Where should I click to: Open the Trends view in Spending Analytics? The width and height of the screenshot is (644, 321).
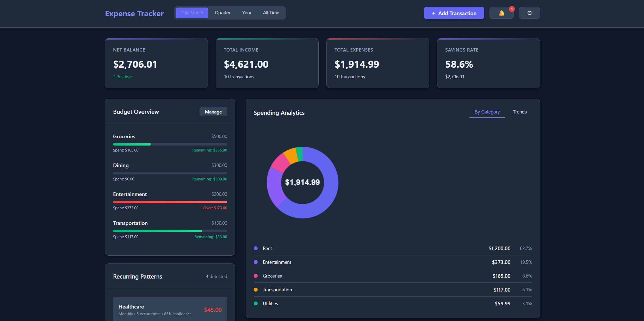[520, 112]
